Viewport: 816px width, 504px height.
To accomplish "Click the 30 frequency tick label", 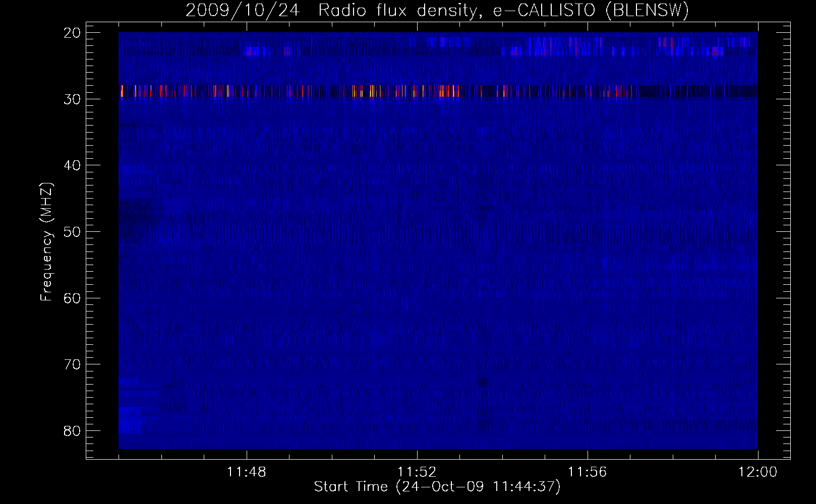I will point(72,99).
